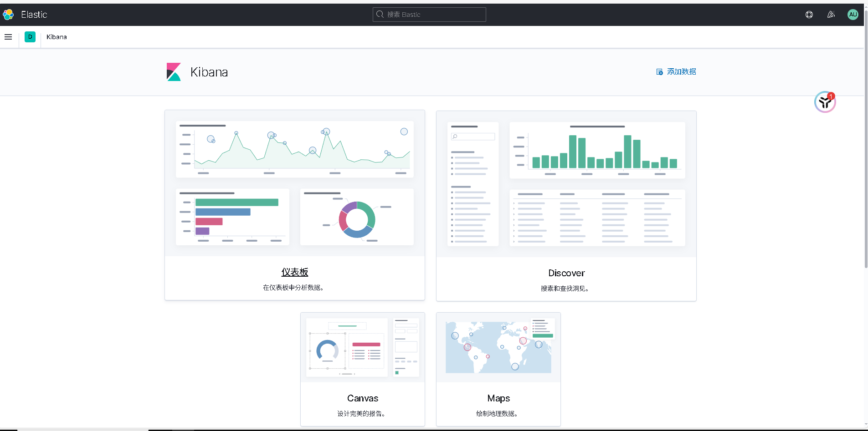Click the green bar chart thumbnail in Discover card
Image resolution: width=868 pixels, height=431 pixels.
click(597, 150)
